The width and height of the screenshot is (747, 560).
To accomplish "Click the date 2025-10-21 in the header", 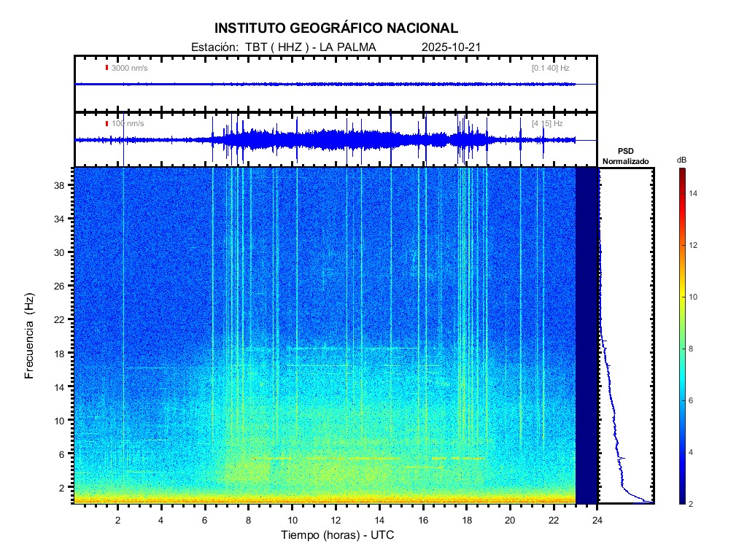I will tap(450, 47).
